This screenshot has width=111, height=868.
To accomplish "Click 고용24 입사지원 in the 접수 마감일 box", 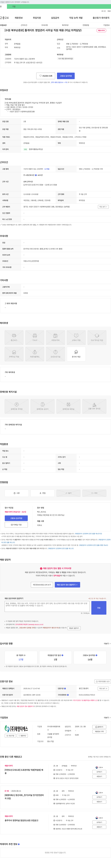I will (x=16, y=518).
